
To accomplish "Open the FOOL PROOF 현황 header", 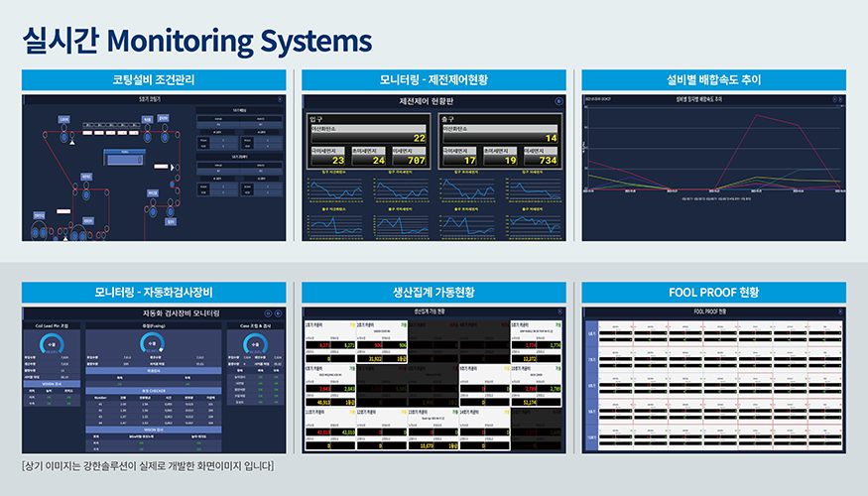I will pyautogui.click(x=713, y=292).
